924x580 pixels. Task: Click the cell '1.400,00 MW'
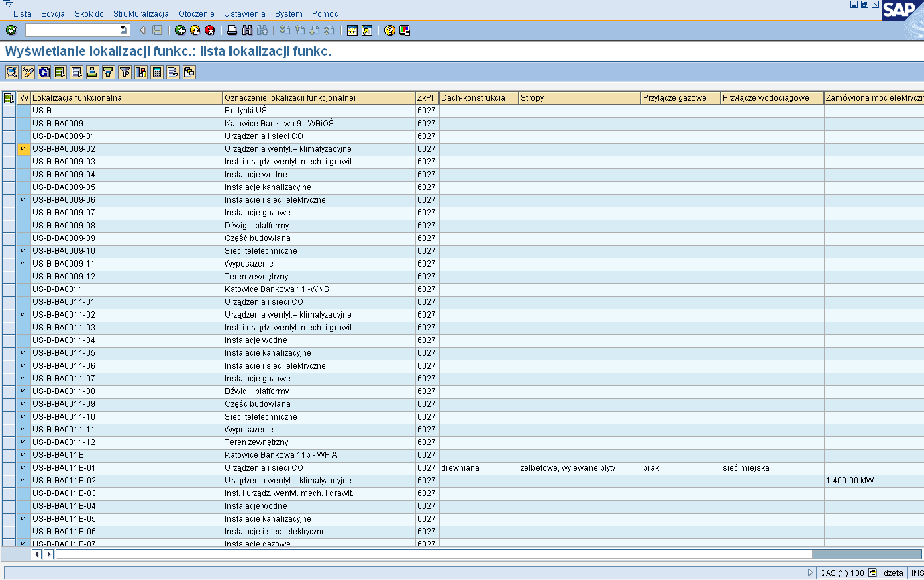click(x=874, y=481)
